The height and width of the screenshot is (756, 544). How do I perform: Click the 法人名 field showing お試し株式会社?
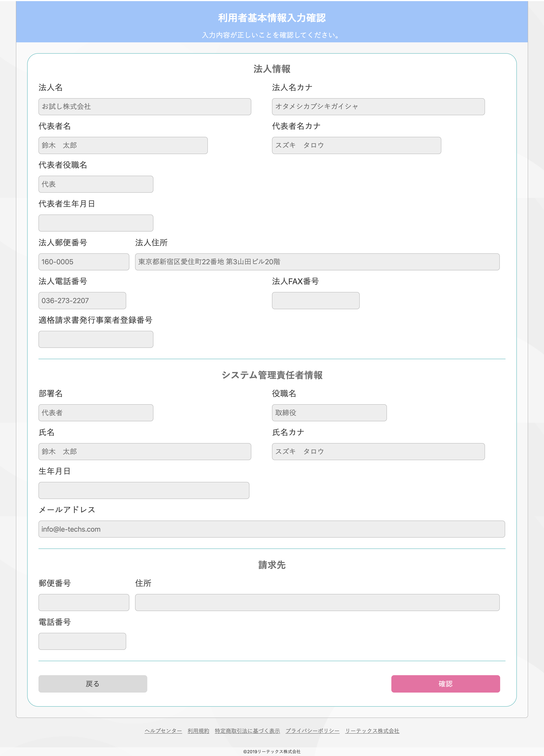145,107
